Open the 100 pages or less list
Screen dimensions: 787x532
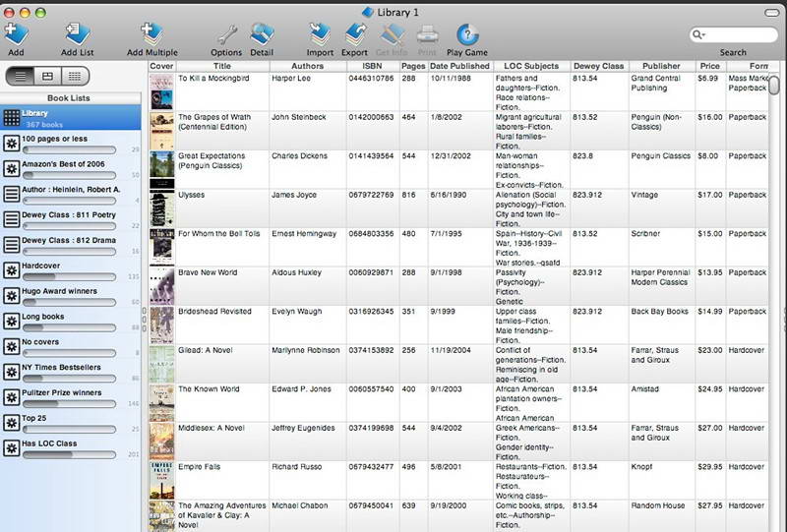pos(70,144)
